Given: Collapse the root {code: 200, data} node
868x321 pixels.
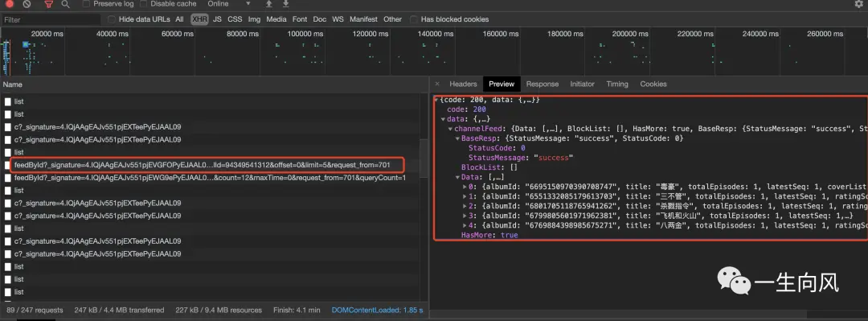Looking at the screenshot, I should (x=436, y=100).
